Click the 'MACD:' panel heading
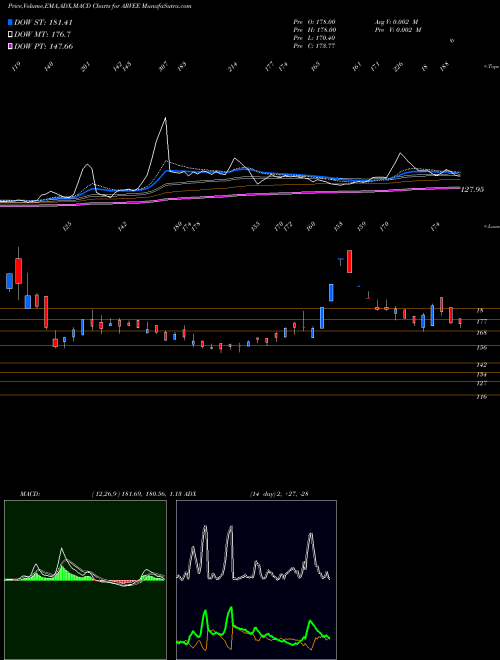The image size is (500, 660). pyautogui.click(x=30, y=494)
